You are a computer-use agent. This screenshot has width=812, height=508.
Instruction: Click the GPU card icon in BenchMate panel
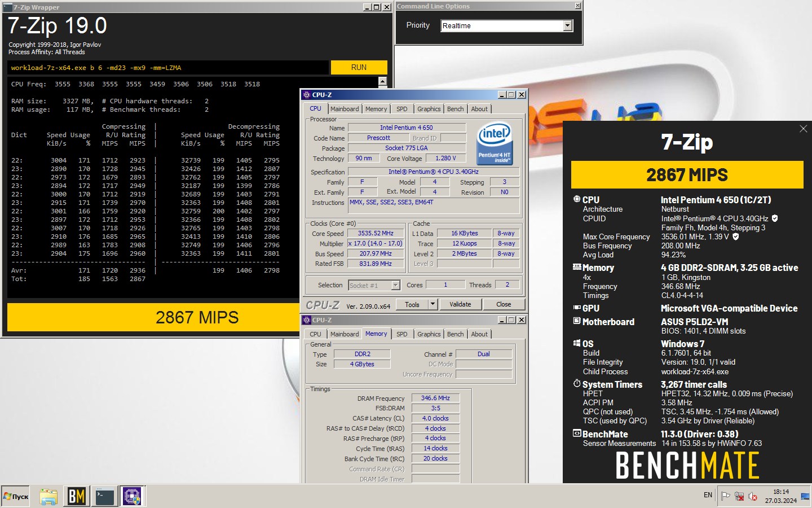(577, 308)
